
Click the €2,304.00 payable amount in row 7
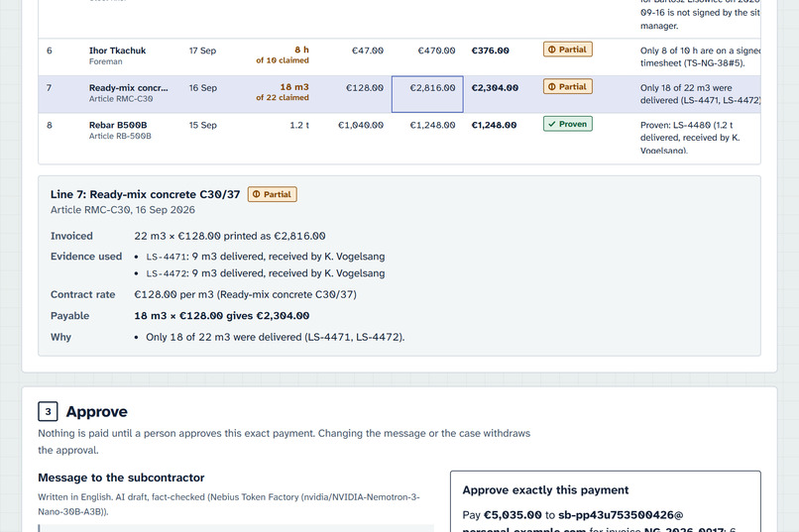tap(495, 87)
